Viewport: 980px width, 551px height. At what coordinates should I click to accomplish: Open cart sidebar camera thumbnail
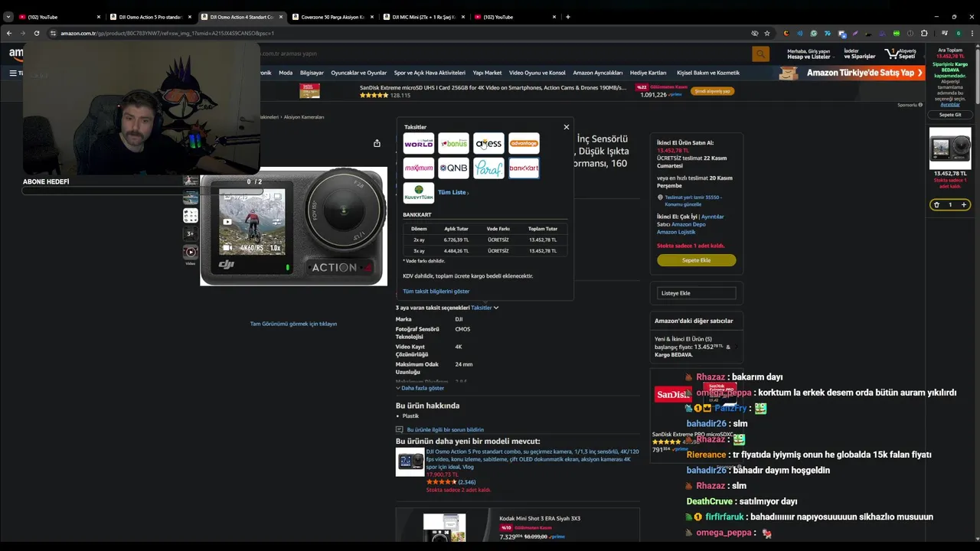[950, 148]
